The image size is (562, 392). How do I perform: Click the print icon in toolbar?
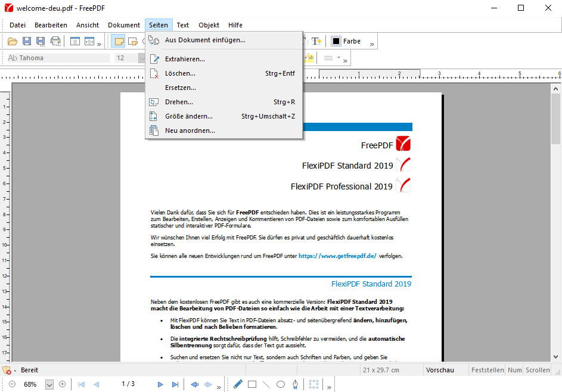pos(55,41)
